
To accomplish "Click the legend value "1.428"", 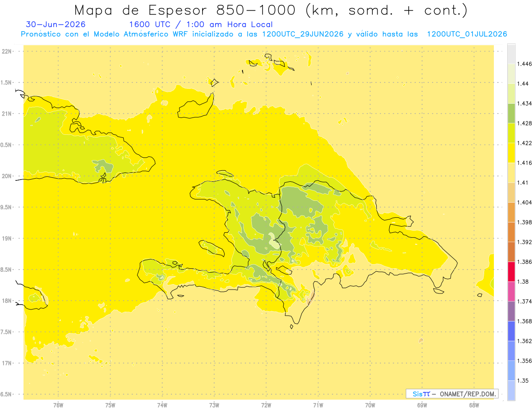I will pyautogui.click(x=524, y=123).
